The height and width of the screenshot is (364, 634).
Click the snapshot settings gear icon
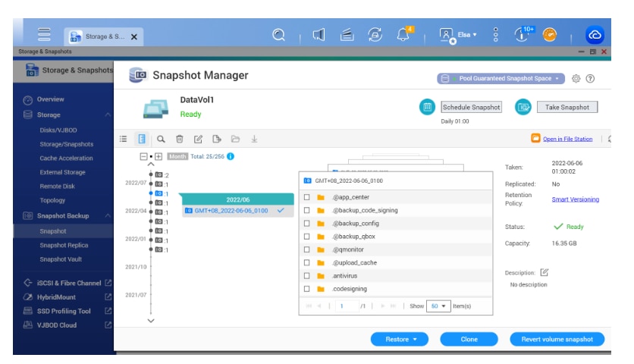point(576,78)
